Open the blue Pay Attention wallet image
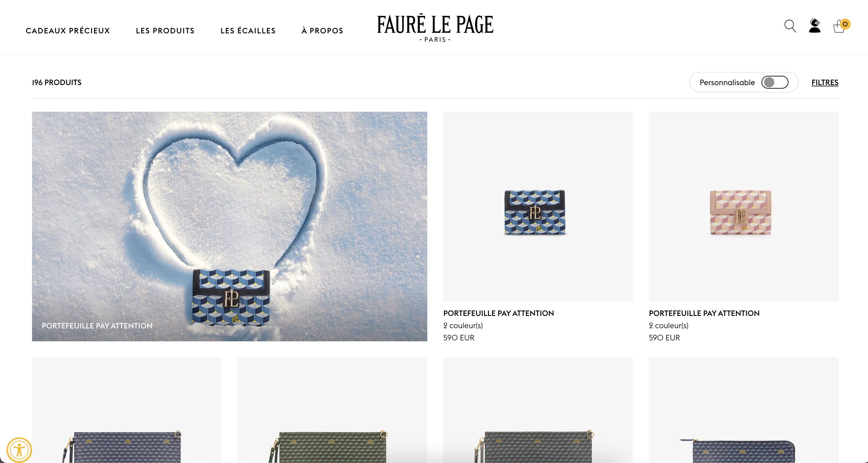Image resolution: width=868 pixels, height=463 pixels. pos(538,206)
